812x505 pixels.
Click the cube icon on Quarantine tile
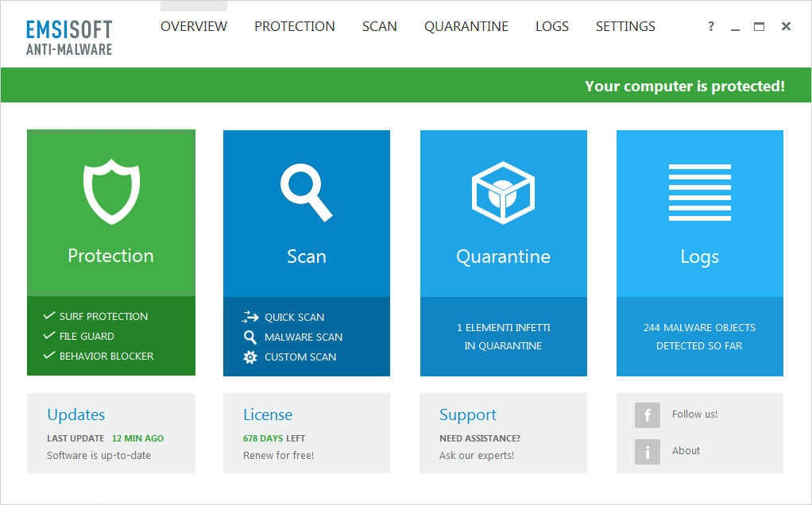pos(503,192)
